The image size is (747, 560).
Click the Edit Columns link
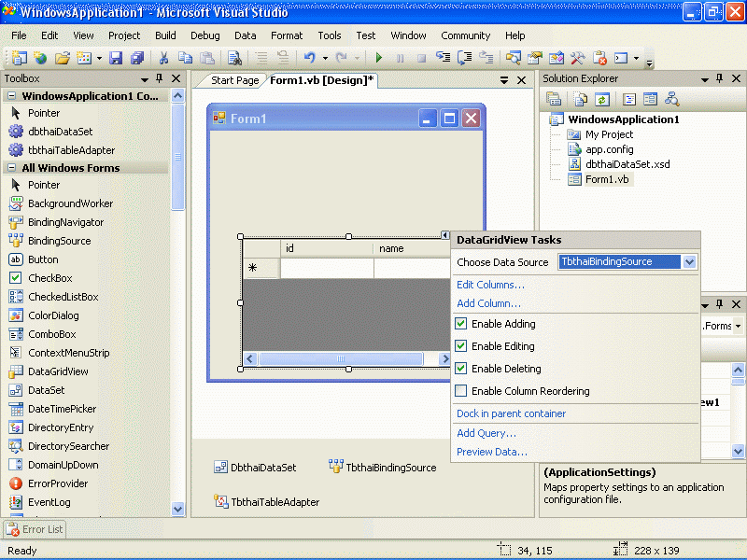click(490, 285)
